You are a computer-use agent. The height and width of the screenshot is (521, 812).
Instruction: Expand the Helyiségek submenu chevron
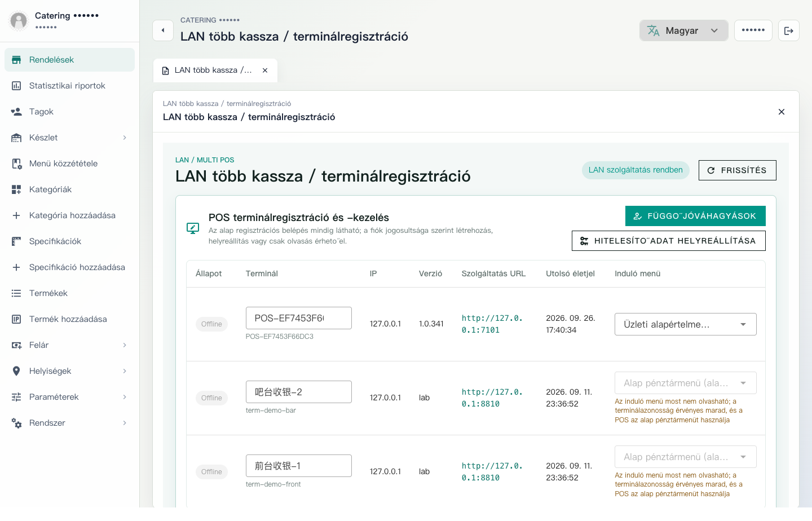[125, 371]
